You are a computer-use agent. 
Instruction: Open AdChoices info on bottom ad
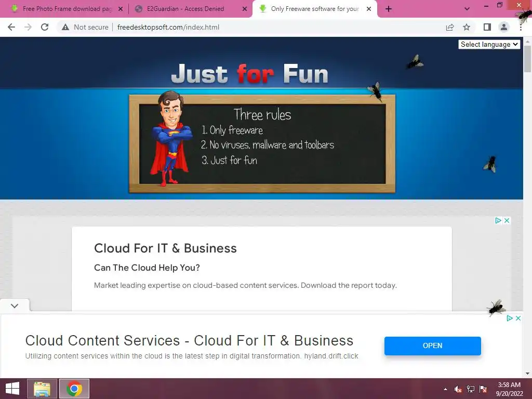pos(509,318)
